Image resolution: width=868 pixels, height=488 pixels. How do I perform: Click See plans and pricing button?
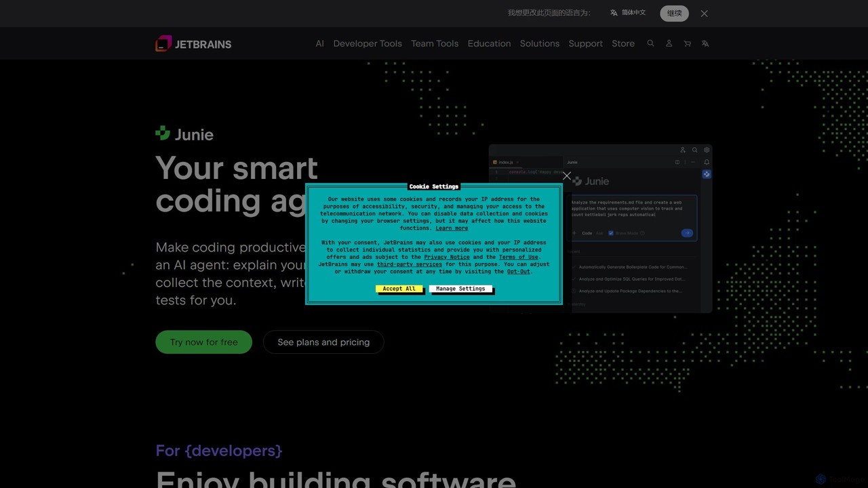[x=323, y=342]
